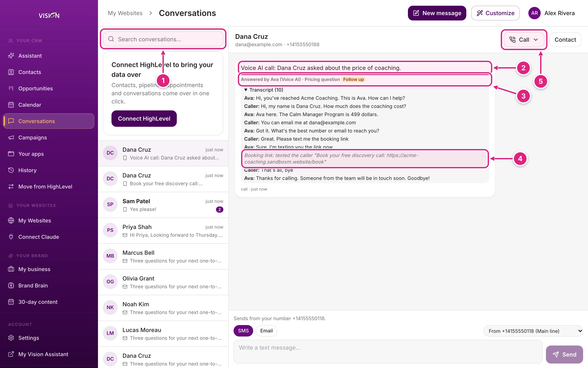Select the SMS channel toggle
This screenshot has width=588, height=368.
[243, 331]
